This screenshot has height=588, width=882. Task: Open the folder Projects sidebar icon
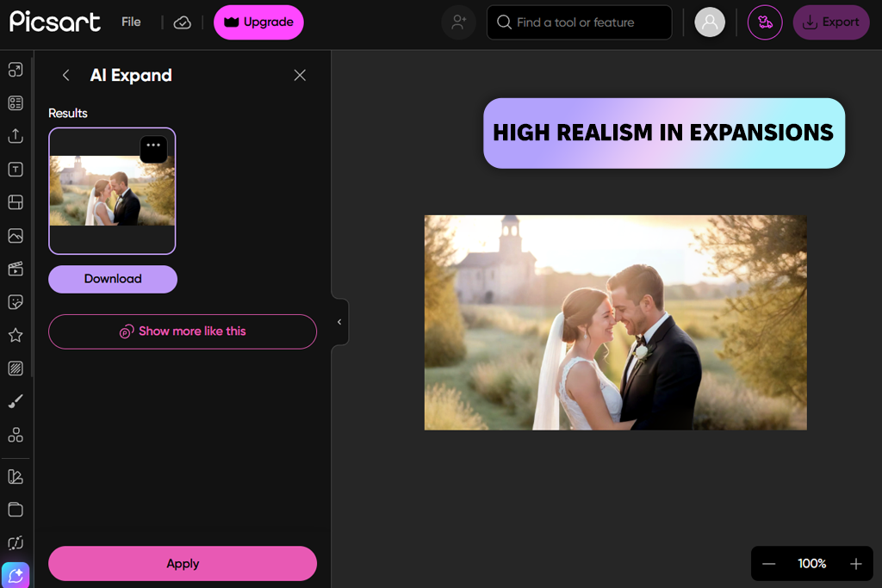16,510
